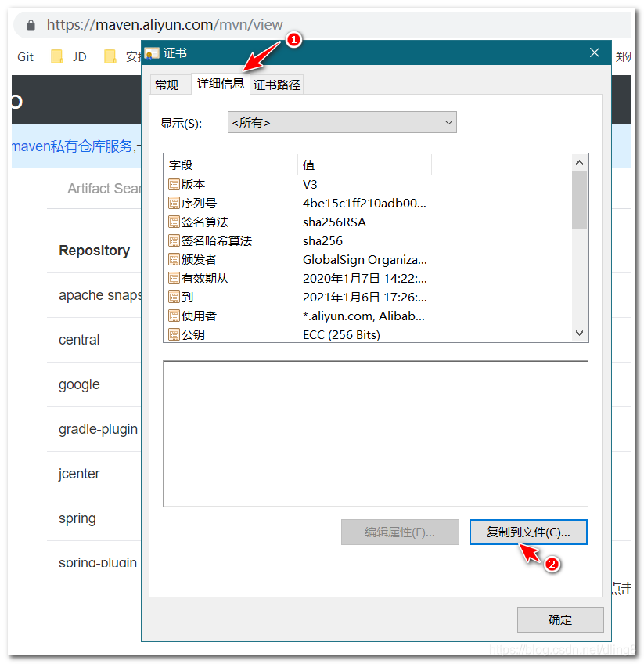Click field list scrollbar down arrow
The width and height of the screenshot is (644, 664).
(579, 334)
